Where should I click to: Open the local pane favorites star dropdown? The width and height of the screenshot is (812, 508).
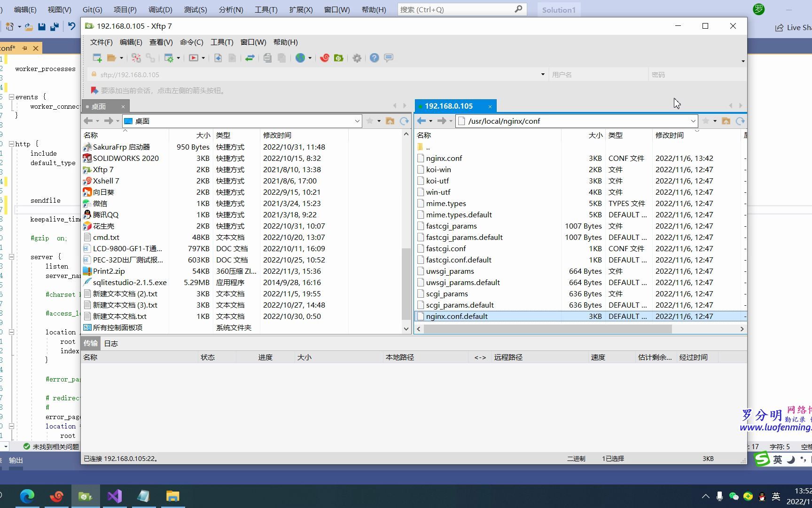click(x=379, y=121)
